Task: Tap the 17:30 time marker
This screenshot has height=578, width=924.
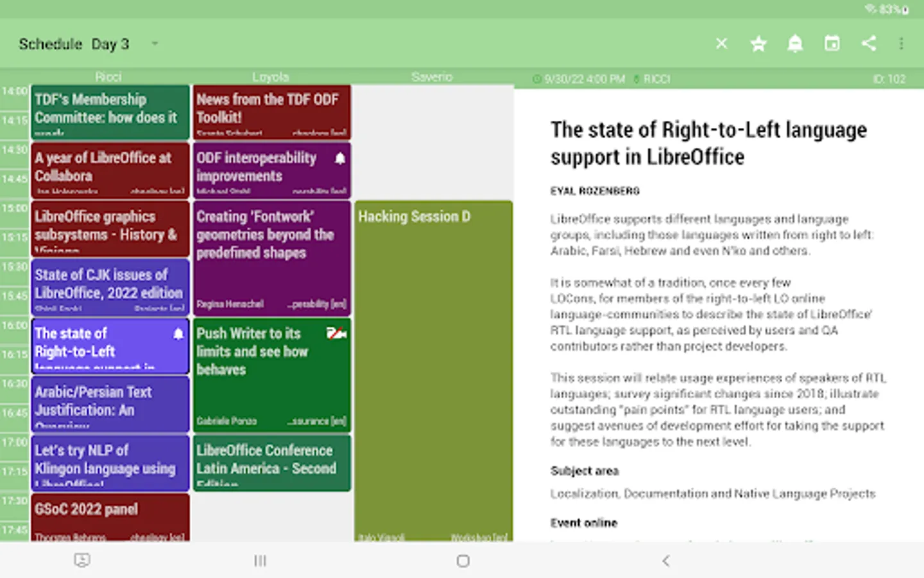Action: (14, 501)
